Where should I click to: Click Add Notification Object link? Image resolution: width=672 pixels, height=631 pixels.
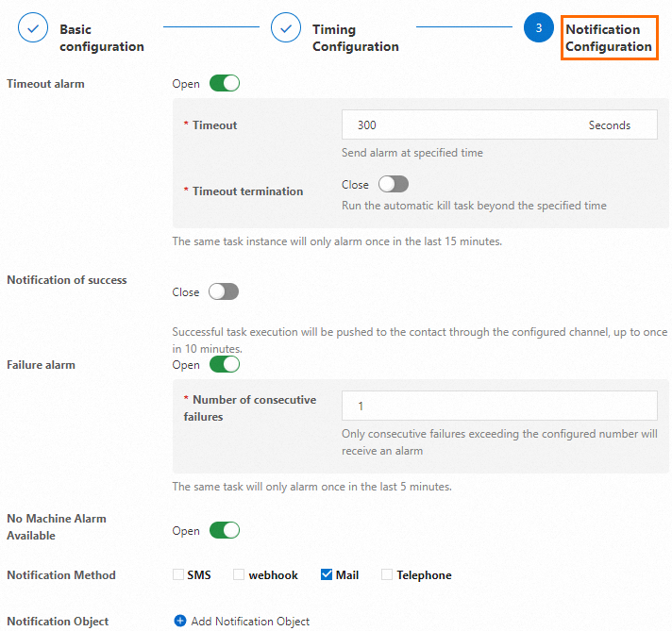point(250,621)
